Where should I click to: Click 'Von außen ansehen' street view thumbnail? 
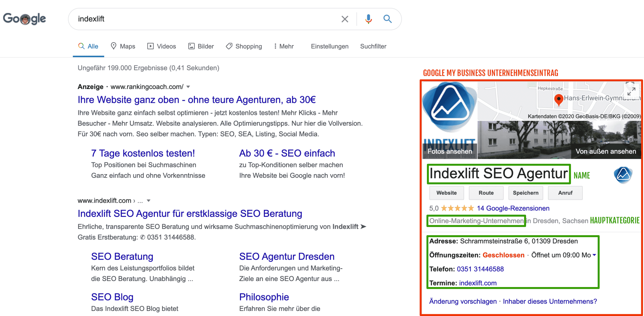(x=606, y=151)
